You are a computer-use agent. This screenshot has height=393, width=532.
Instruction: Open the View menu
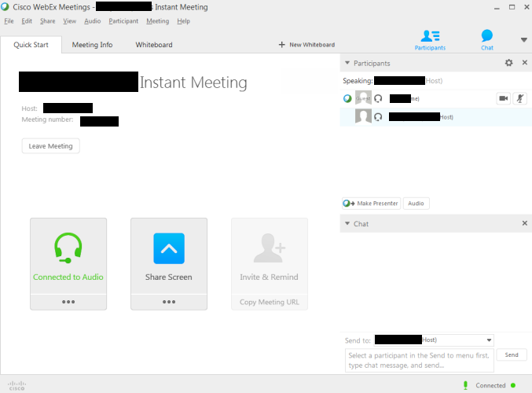70,21
